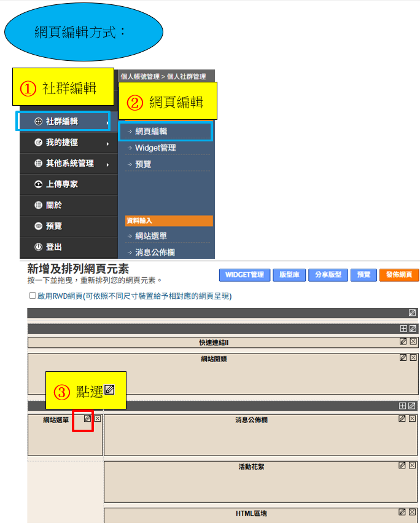
Task: Select 上傳專家 in the sidebar
Action: pos(69,184)
